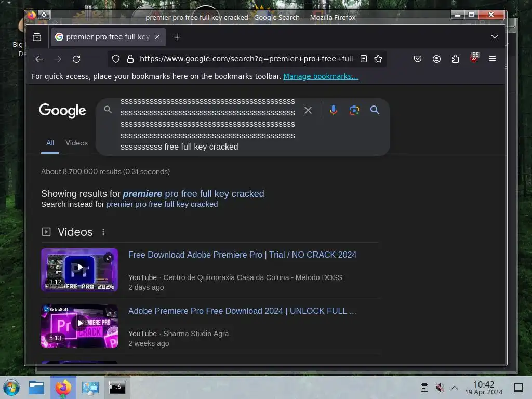
Task: Play the 5:13 ExtraSoft video thumbnail
Action: (x=79, y=326)
